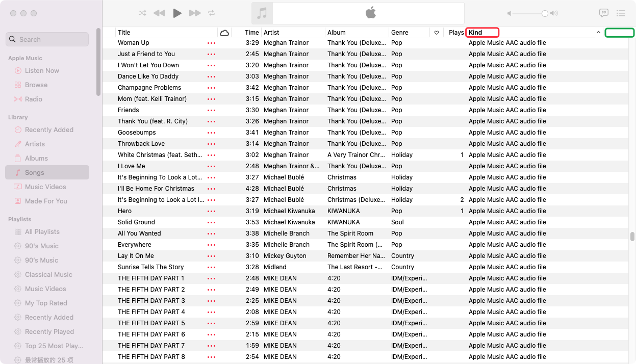
Task: Open more options for Woman Up
Action: tap(211, 43)
